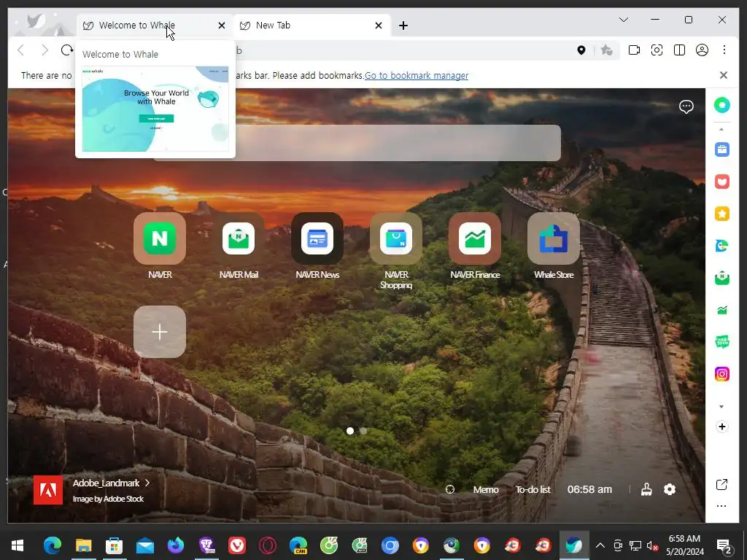Screen dimensions: 747x560
Task: Follow the Go to bookmark manager link
Action: pos(417,75)
